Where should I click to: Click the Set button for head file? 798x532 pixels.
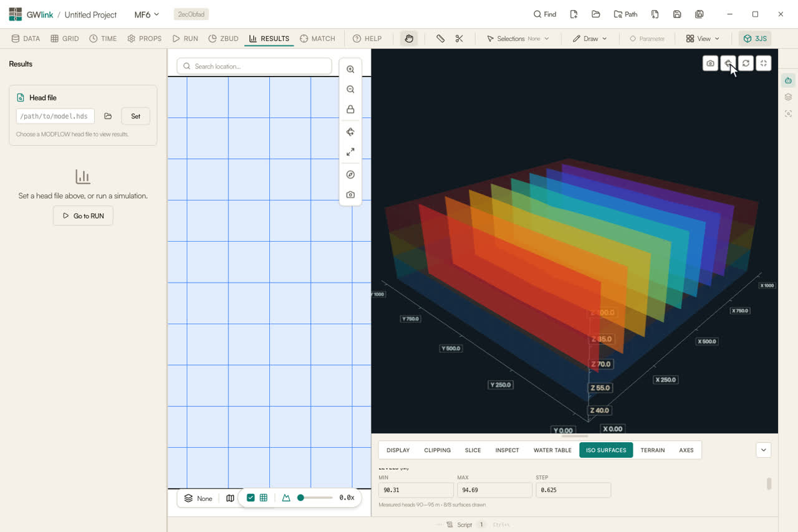(x=135, y=116)
